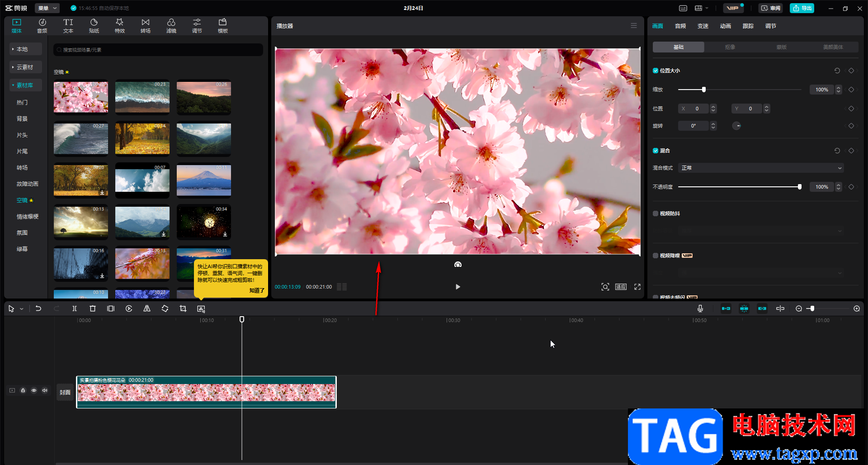Toggle the auto snap switch
The image size is (868, 465).
pos(744,308)
